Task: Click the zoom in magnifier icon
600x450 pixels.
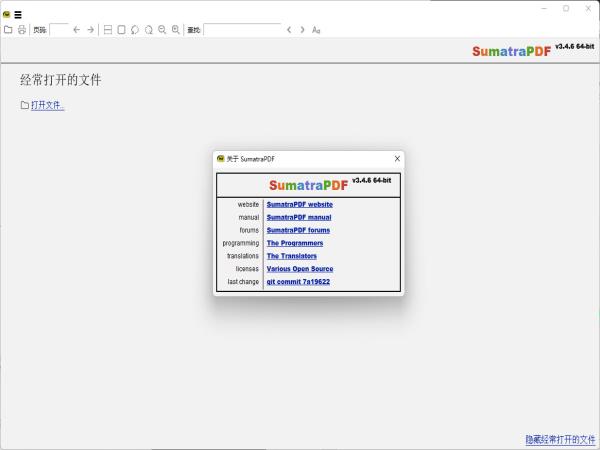Action: pyautogui.click(x=176, y=29)
